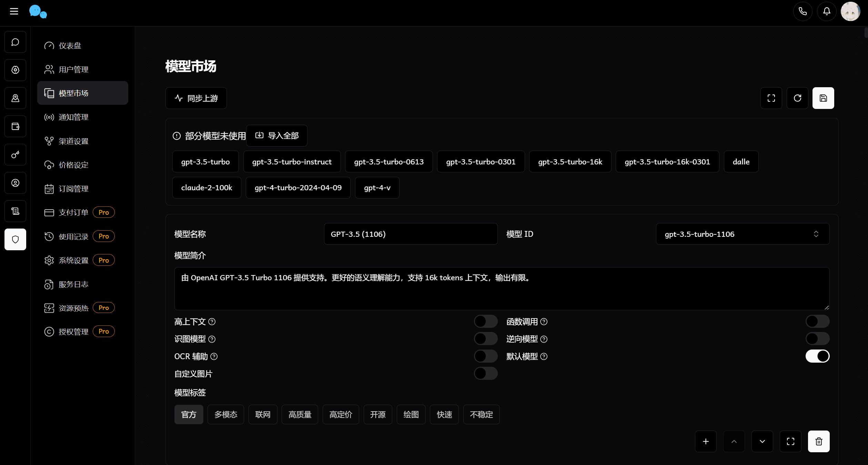
Task: Disable the 默认模型 switch
Action: 818,356
